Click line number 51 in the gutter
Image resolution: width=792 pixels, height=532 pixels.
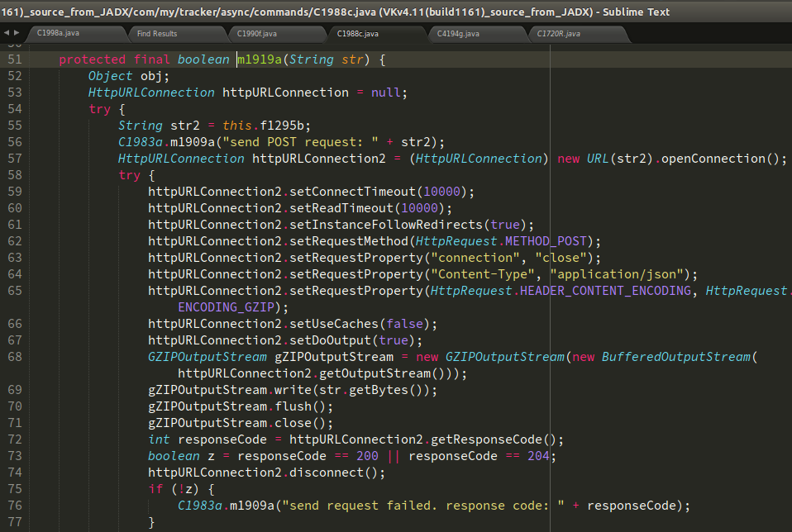click(15, 59)
